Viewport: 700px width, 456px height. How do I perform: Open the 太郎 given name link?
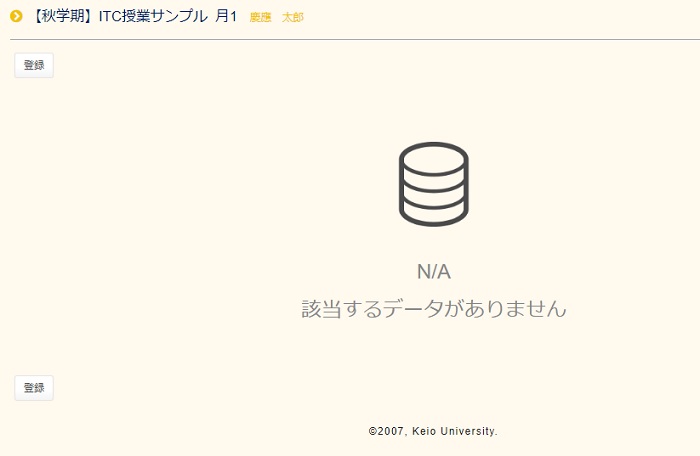tap(292, 17)
